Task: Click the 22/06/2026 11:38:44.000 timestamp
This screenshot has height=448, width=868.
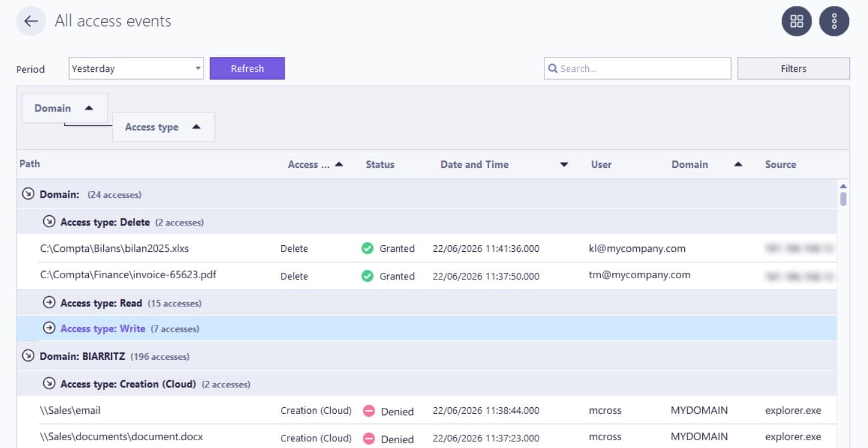Action: [486, 411]
